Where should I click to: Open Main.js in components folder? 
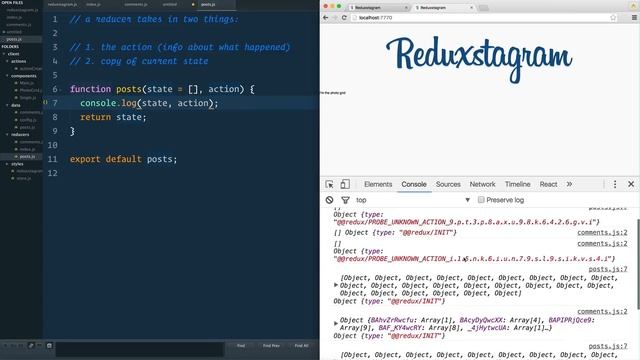click(27, 83)
